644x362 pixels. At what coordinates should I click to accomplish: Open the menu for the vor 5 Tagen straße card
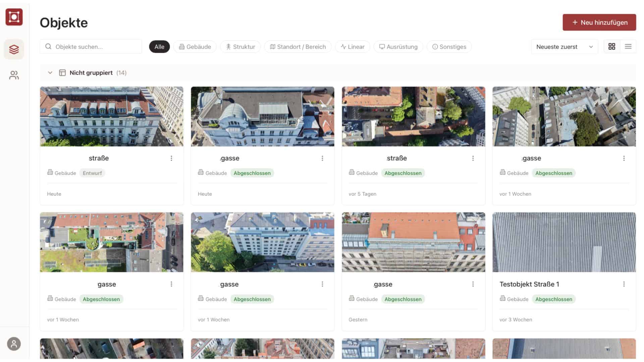(x=473, y=158)
